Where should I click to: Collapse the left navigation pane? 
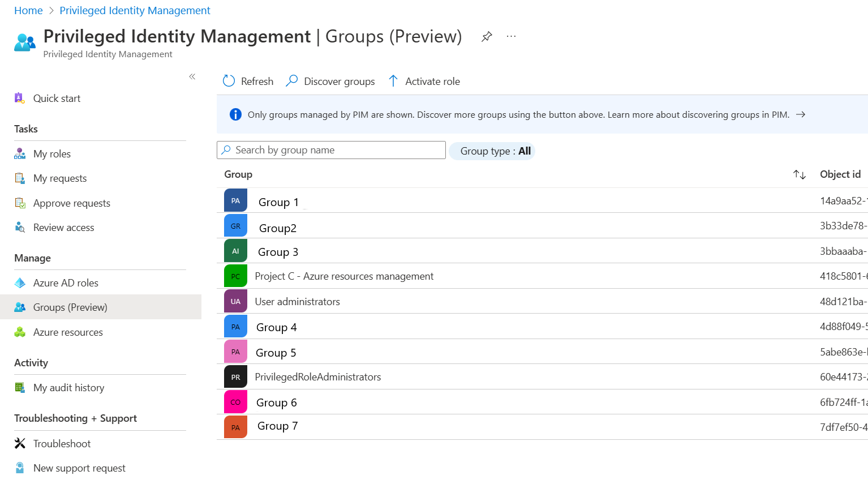coord(192,76)
